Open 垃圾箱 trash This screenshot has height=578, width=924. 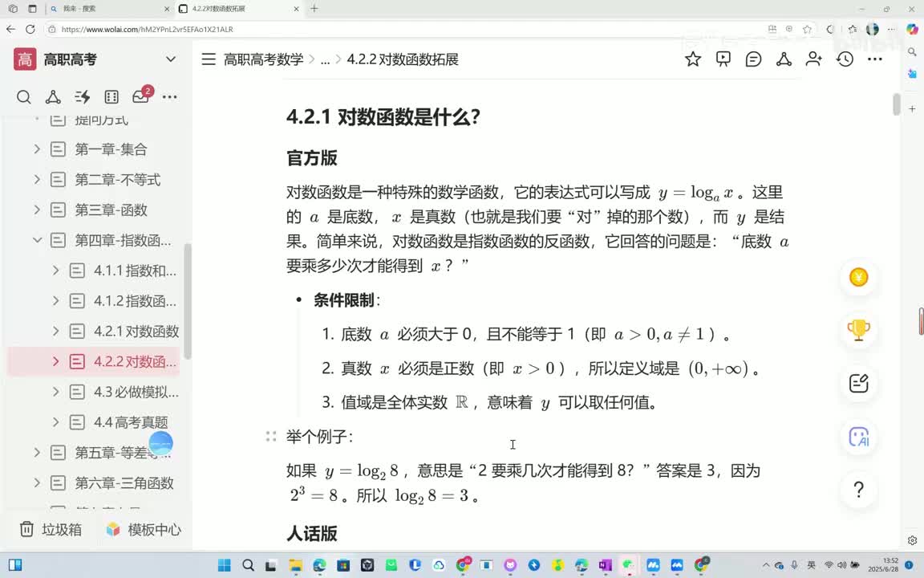tap(51, 529)
